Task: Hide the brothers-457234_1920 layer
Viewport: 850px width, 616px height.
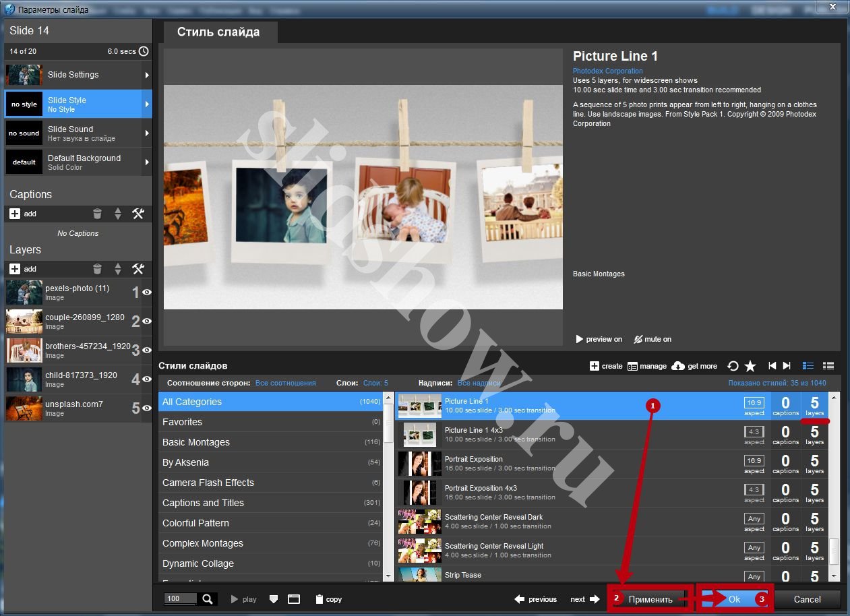Action: coord(146,350)
